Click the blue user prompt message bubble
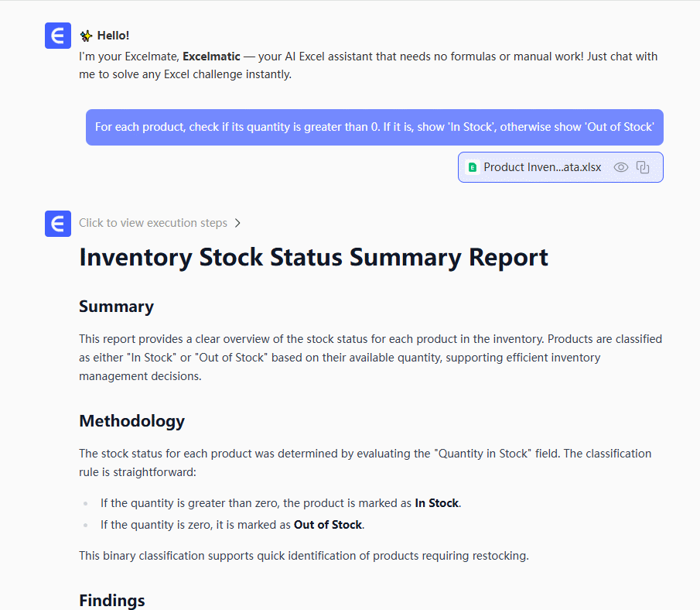This screenshot has height=610, width=700. [x=374, y=127]
